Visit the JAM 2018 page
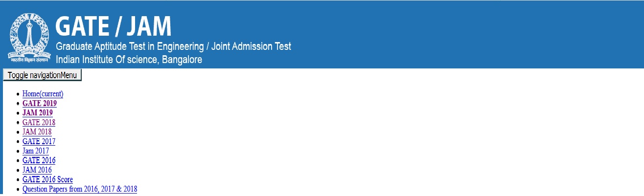 click(x=37, y=132)
